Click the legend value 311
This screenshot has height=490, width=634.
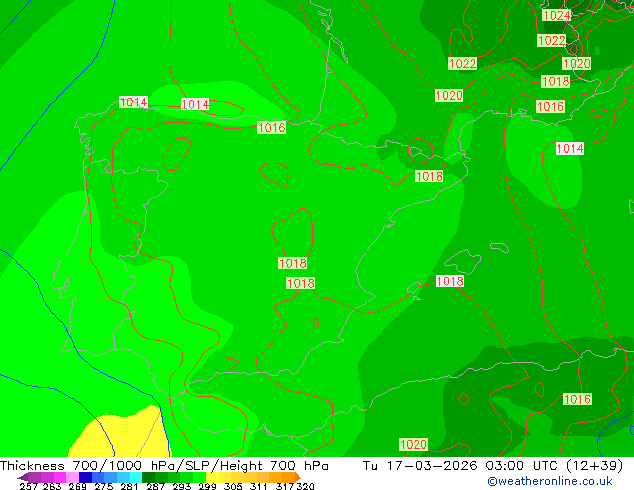(x=259, y=486)
